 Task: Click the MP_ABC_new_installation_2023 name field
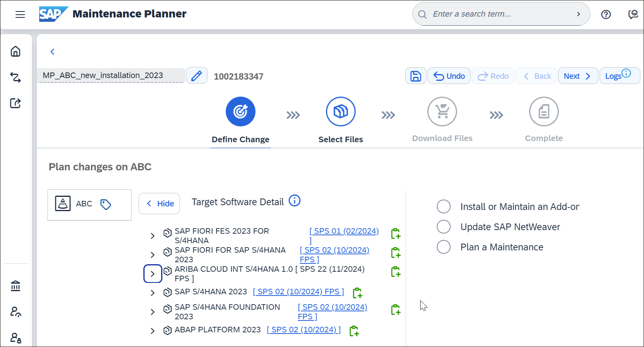click(111, 75)
